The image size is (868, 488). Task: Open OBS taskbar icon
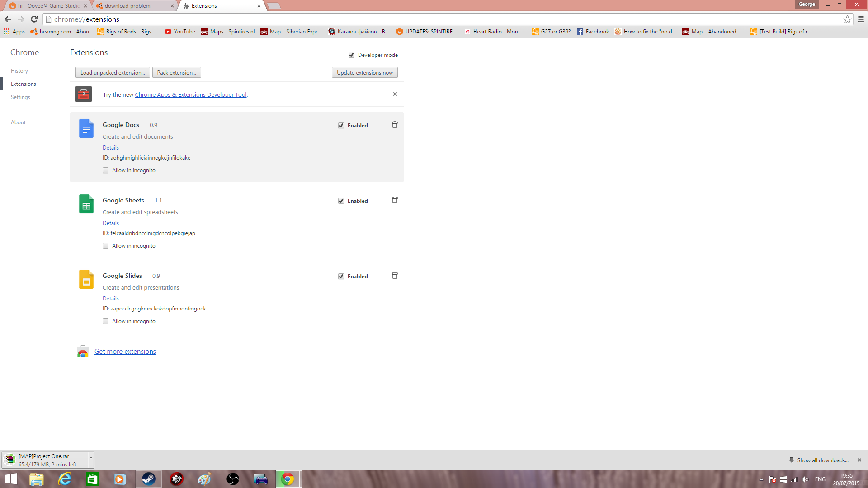(x=232, y=479)
